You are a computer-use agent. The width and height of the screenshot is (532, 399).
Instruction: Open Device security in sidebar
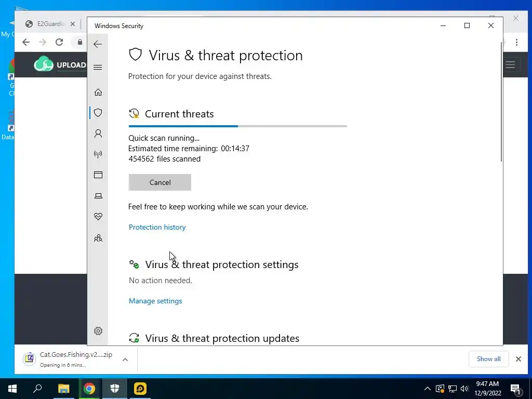pyautogui.click(x=98, y=196)
